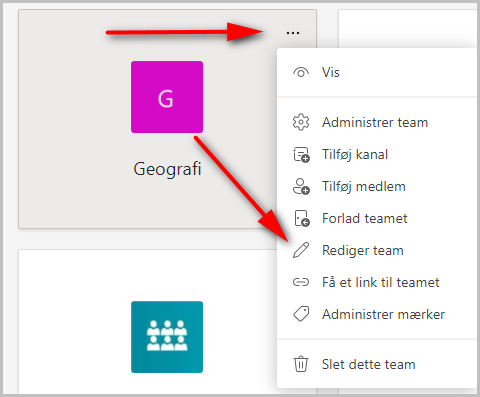Viewport: 480px width, 397px height.
Task: Choose Rediger team in the menu
Action: click(x=377, y=250)
